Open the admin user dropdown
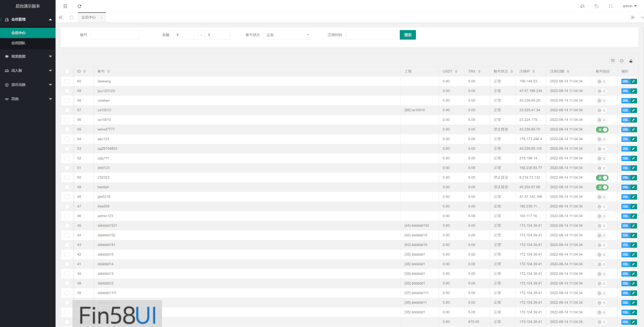644x327 pixels. 630,6
